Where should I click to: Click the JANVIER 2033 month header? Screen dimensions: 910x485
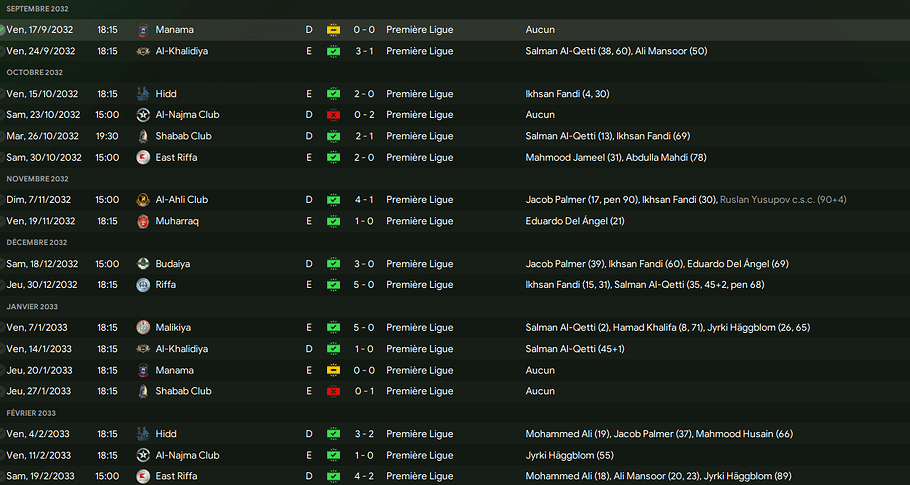pyautogui.click(x=32, y=306)
